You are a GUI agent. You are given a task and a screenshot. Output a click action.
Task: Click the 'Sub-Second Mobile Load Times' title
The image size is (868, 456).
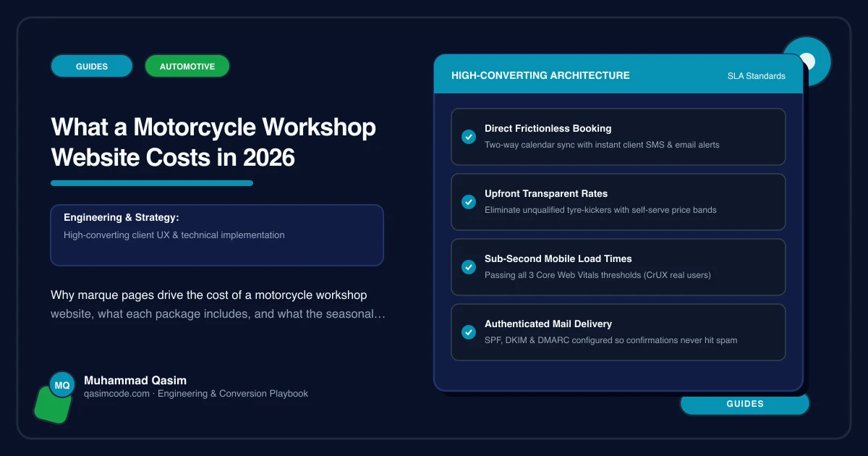[x=558, y=258]
